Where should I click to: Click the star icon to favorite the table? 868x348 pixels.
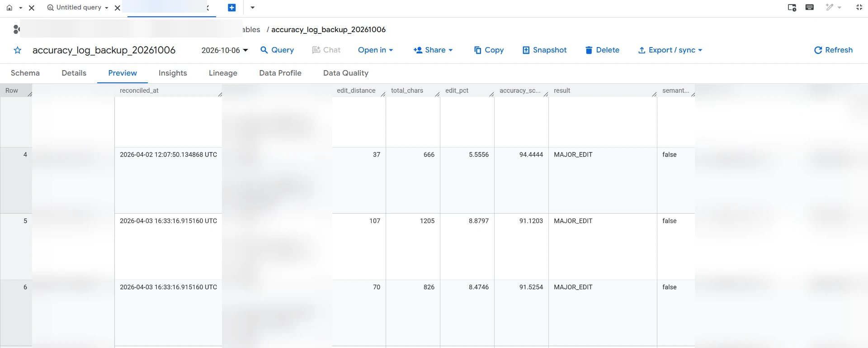tap(18, 50)
